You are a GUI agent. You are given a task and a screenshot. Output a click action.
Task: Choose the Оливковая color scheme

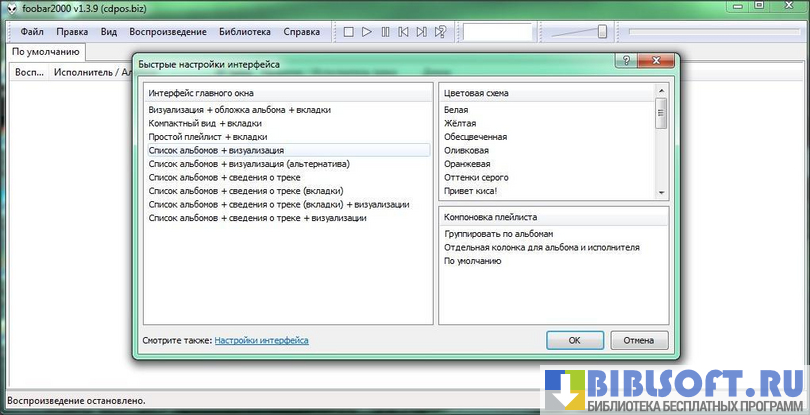click(x=467, y=150)
